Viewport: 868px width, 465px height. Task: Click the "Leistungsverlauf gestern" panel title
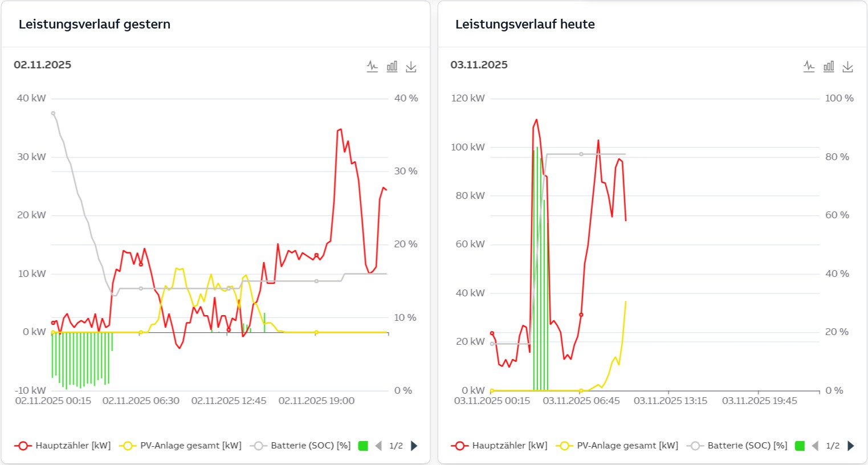click(x=95, y=25)
